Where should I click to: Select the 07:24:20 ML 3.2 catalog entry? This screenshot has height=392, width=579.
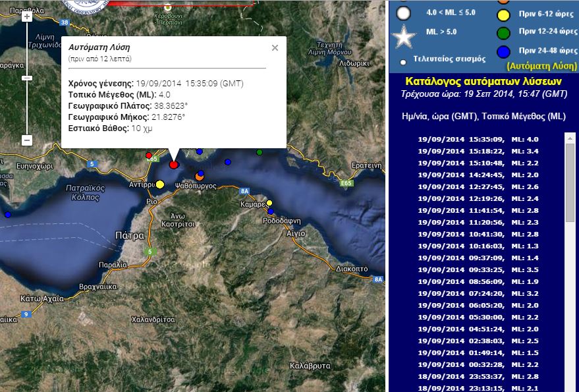[x=478, y=293]
